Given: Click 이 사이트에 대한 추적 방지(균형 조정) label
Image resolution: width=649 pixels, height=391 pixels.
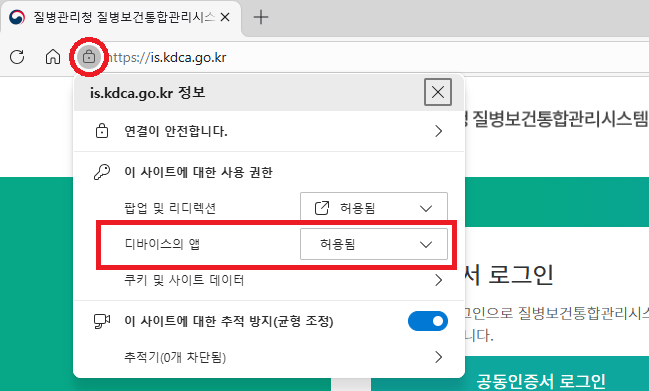Looking at the screenshot, I should tap(229, 321).
